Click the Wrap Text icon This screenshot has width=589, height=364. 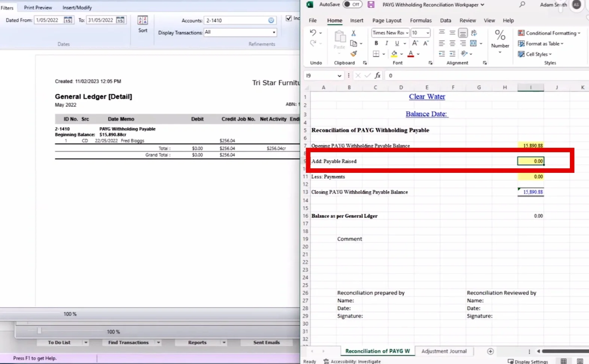474,33
